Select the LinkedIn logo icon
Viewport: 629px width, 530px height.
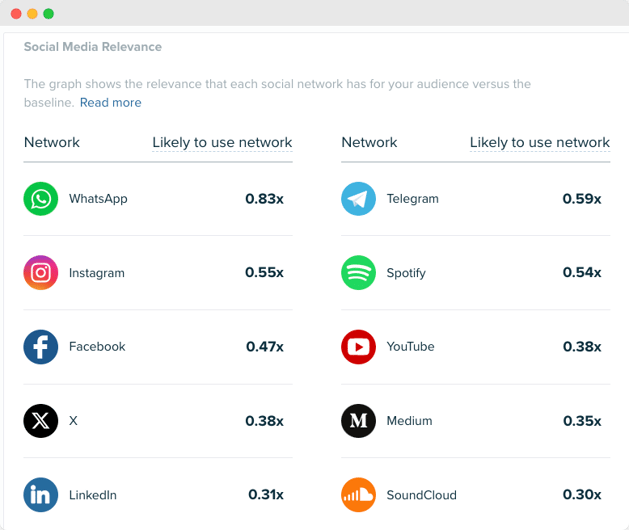point(41,495)
